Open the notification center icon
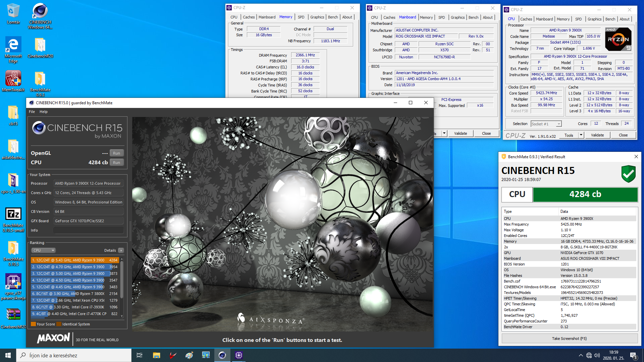This screenshot has height=362, width=644. pos(634,355)
